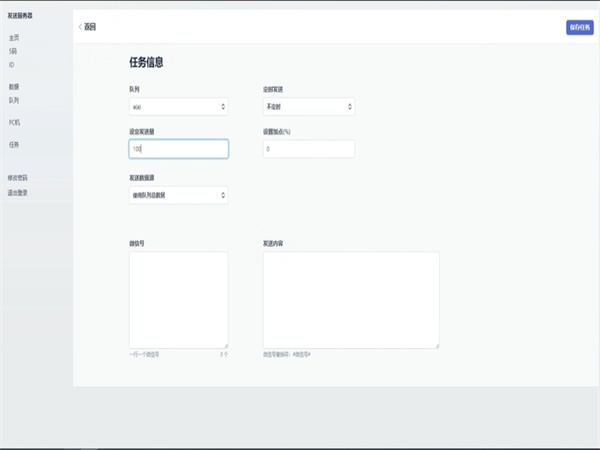Go to 队列 in the sidebar
This screenshot has width=600, height=450.
(14, 100)
